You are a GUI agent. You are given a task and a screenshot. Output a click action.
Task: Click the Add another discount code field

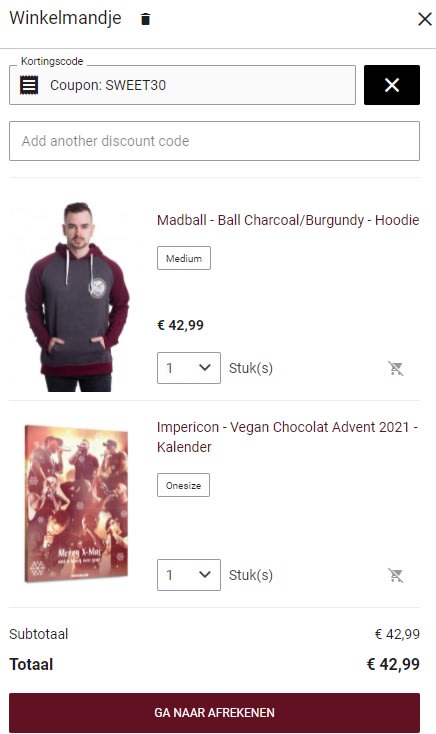tap(214, 141)
